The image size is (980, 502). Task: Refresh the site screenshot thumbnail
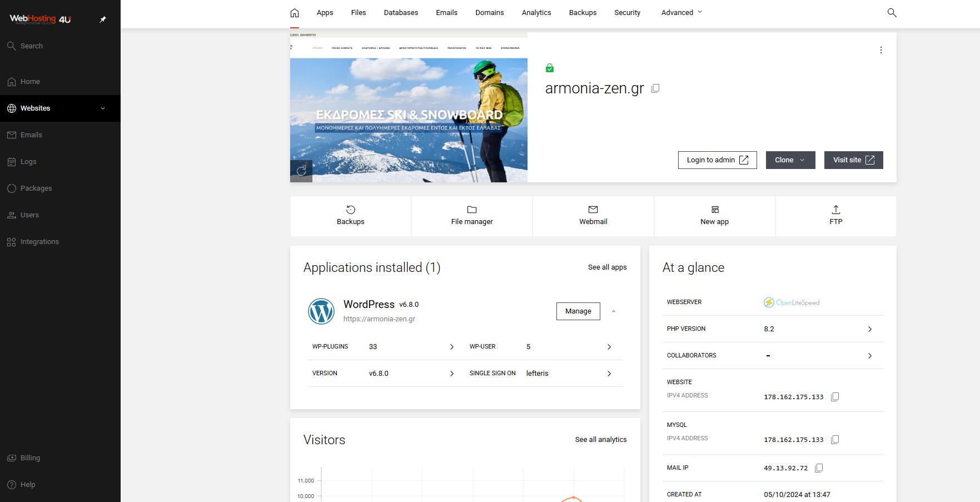click(x=301, y=172)
